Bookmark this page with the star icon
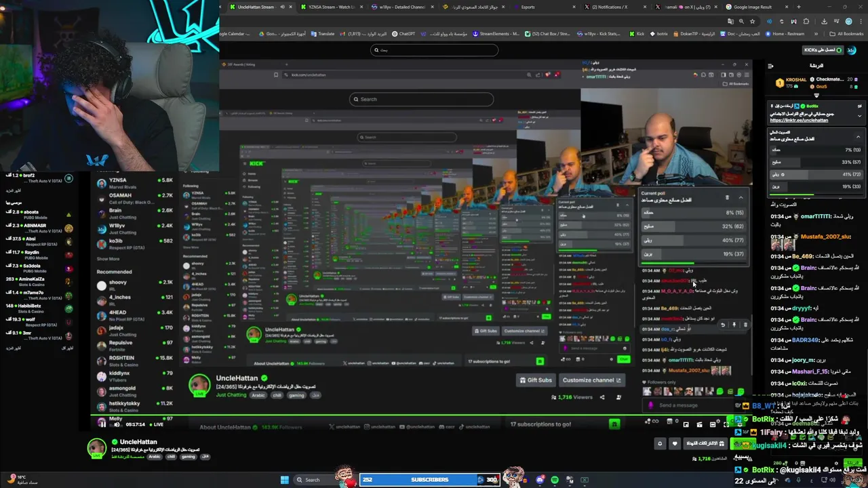The height and width of the screenshot is (488, 868). tap(752, 21)
